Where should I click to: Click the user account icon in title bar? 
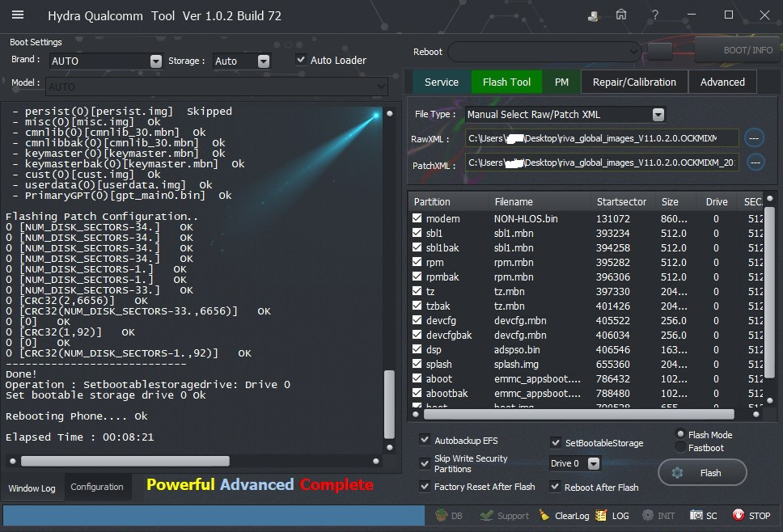coord(593,16)
